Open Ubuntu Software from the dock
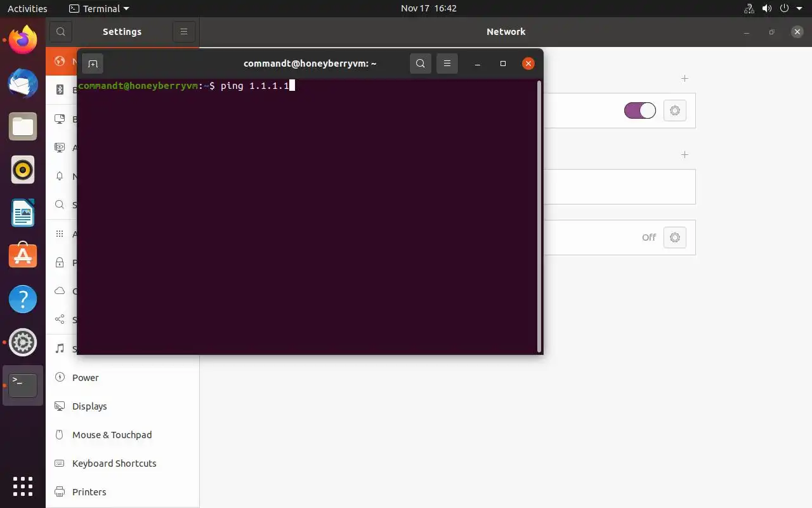Image resolution: width=812 pixels, height=508 pixels. click(23, 256)
